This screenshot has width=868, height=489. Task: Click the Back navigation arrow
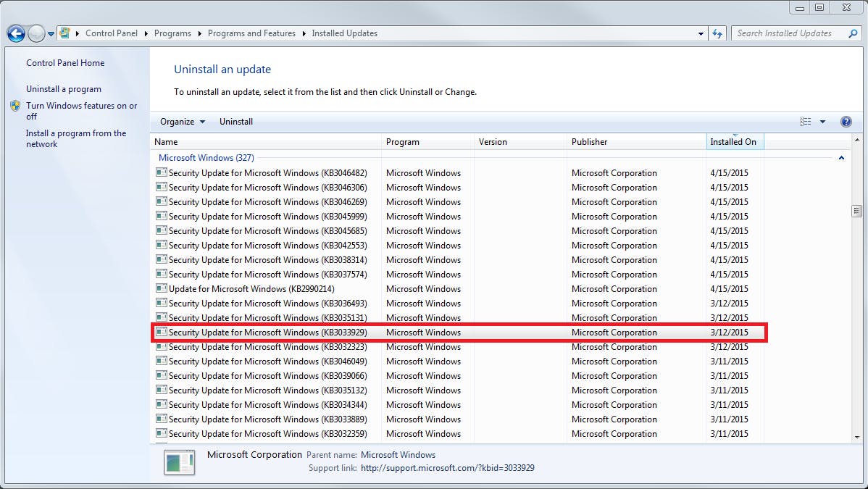pyautogui.click(x=16, y=34)
